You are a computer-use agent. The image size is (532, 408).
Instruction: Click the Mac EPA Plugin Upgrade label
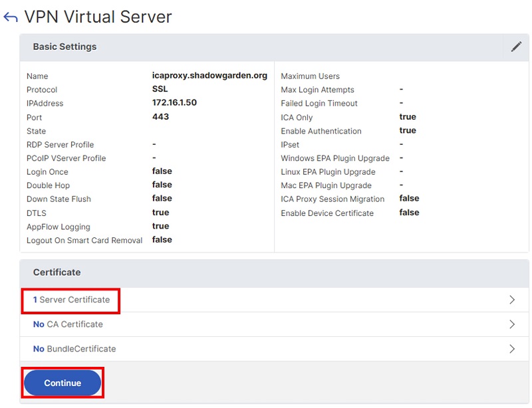point(326,185)
